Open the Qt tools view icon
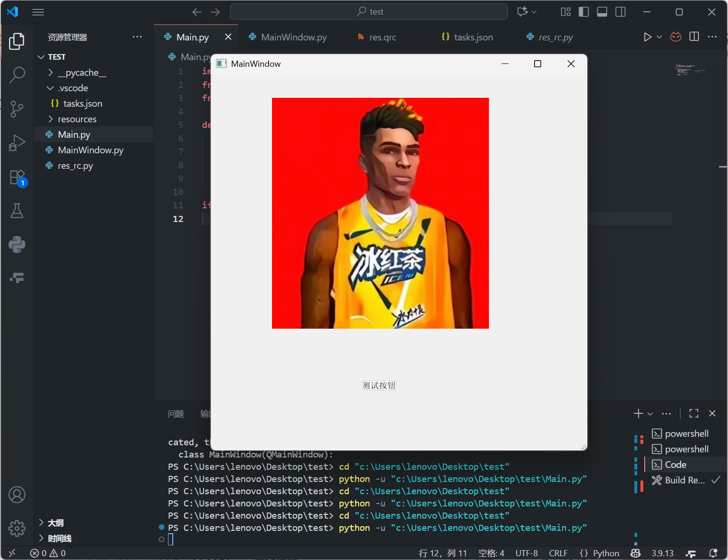This screenshot has height=560, width=728. point(17,278)
